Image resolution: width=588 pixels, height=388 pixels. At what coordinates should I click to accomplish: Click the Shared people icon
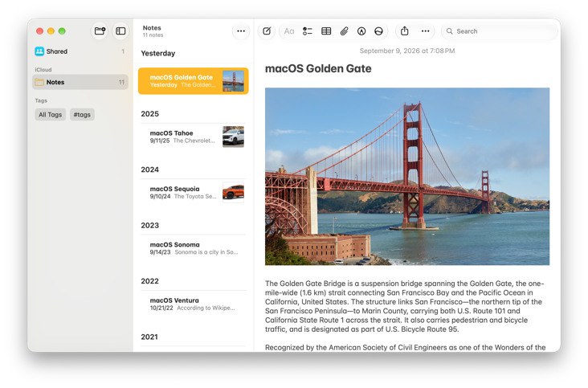(x=39, y=51)
